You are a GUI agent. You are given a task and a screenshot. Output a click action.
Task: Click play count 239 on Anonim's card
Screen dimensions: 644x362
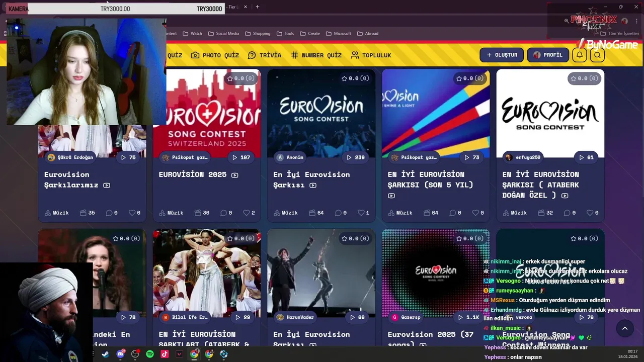(355, 157)
